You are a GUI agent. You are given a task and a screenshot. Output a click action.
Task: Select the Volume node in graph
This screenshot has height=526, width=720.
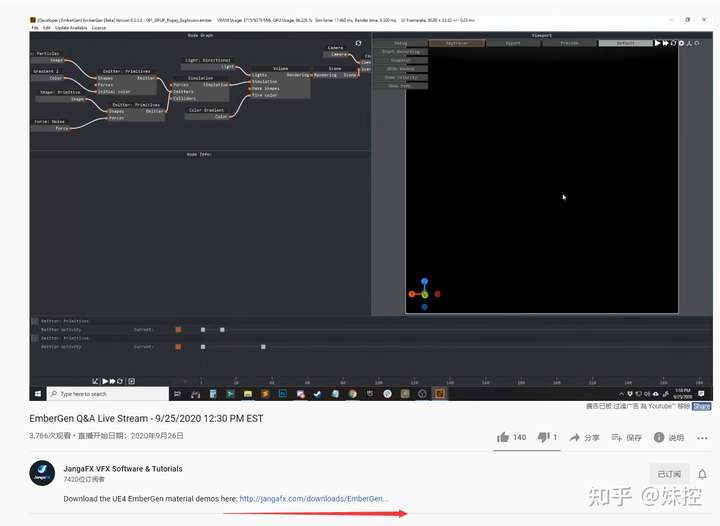(x=281, y=82)
